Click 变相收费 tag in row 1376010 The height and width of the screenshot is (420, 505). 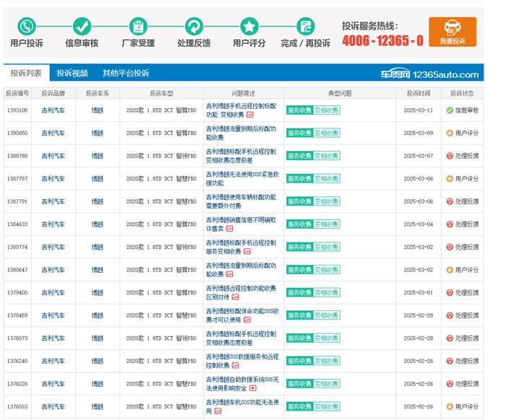(327, 406)
